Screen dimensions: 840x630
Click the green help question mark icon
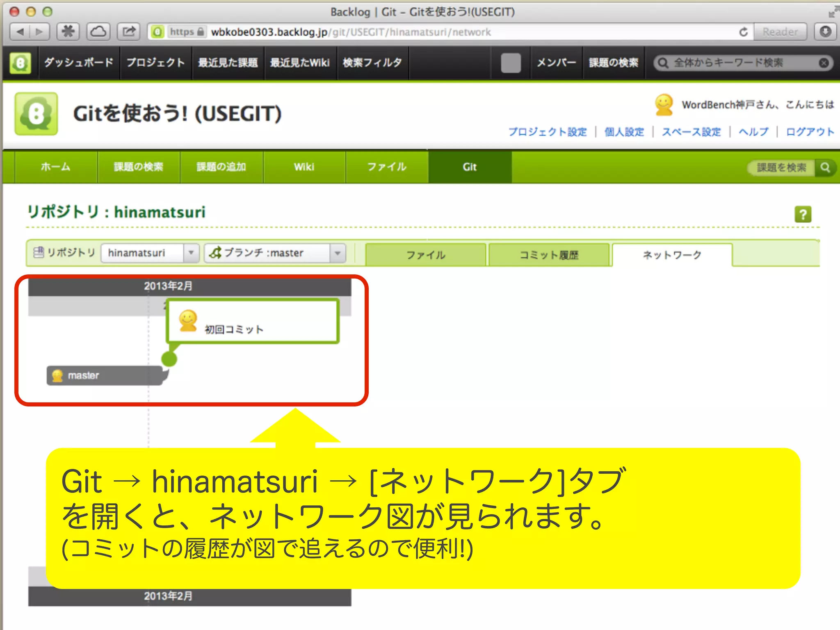802,214
